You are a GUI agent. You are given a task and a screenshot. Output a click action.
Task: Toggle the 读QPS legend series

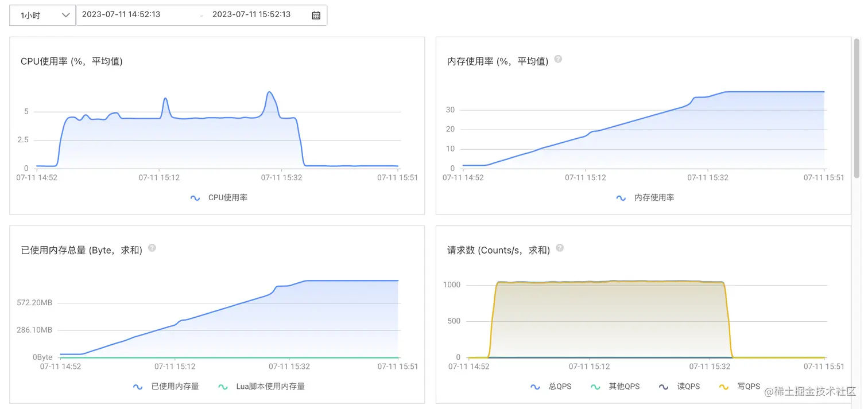[679, 387]
